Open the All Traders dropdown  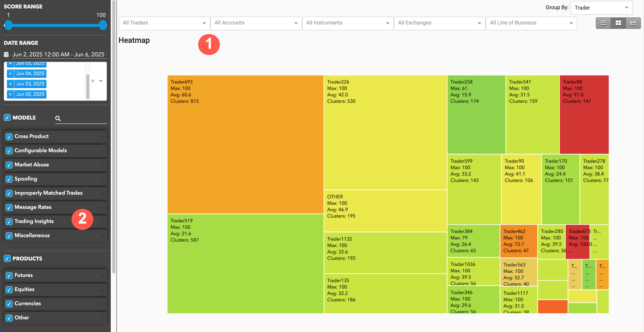pyautogui.click(x=164, y=23)
